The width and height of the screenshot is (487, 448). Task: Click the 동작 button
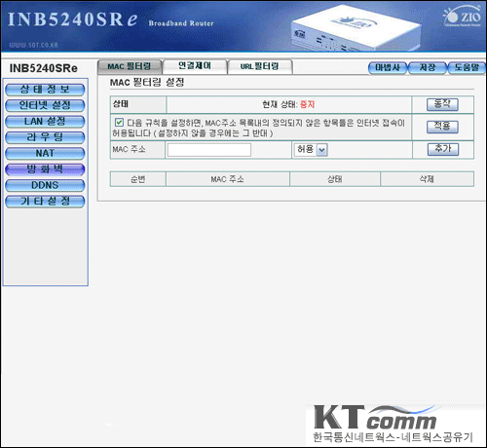click(442, 104)
